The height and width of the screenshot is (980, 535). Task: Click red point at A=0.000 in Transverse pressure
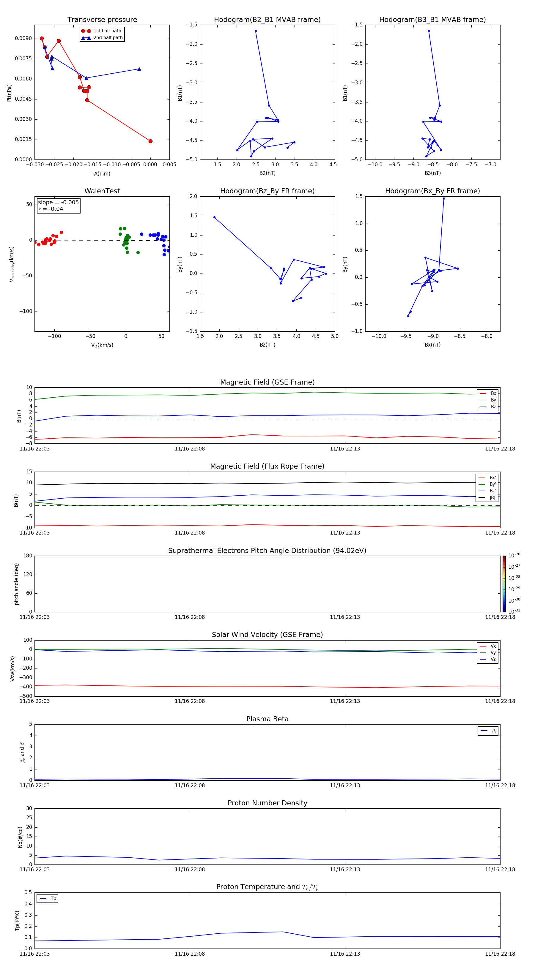(150, 141)
